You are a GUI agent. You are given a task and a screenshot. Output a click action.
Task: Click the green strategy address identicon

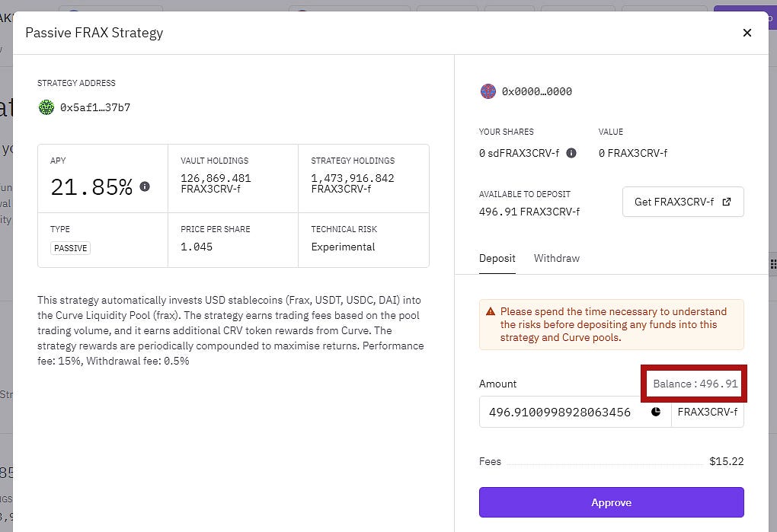46,107
